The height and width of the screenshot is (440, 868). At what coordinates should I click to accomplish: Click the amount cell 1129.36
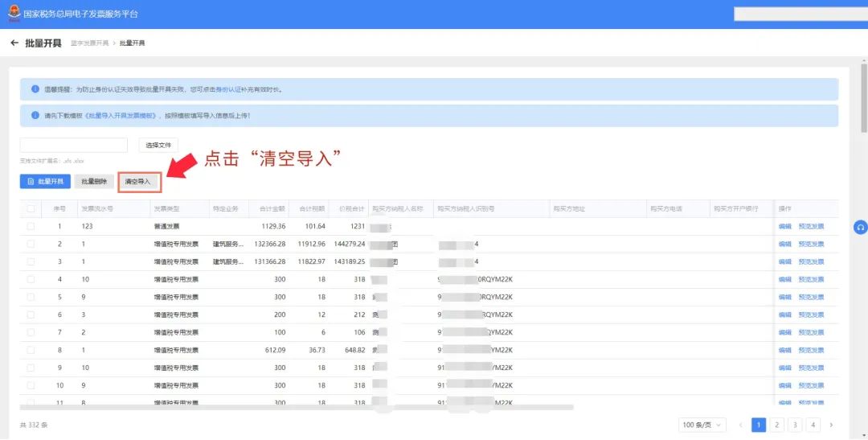(273, 226)
